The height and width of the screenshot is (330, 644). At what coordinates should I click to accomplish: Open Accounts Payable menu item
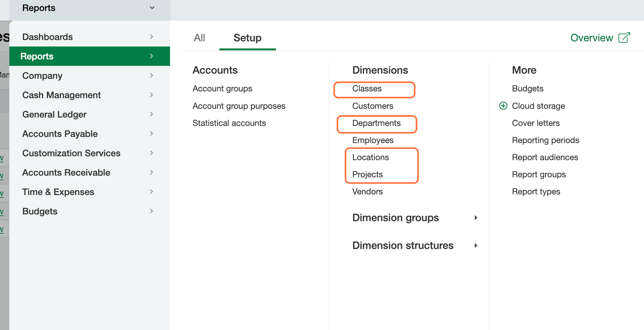point(90,134)
